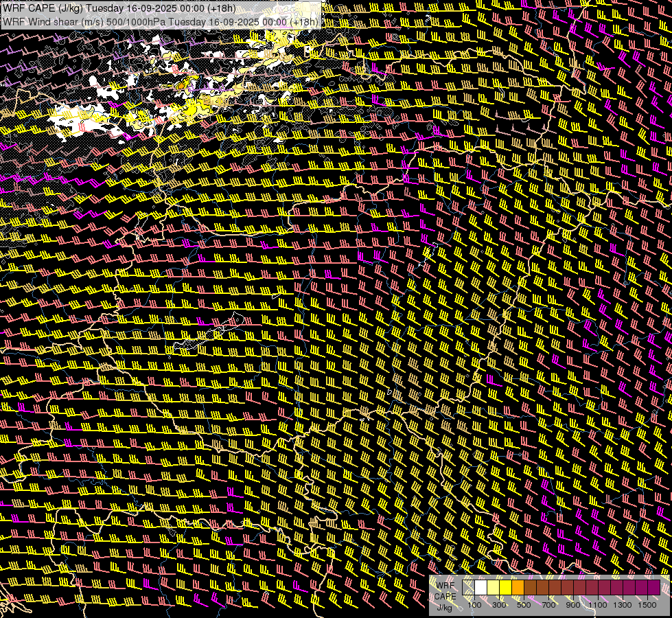Click the J/kg unit label in legend

pyautogui.click(x=444, y=608)
